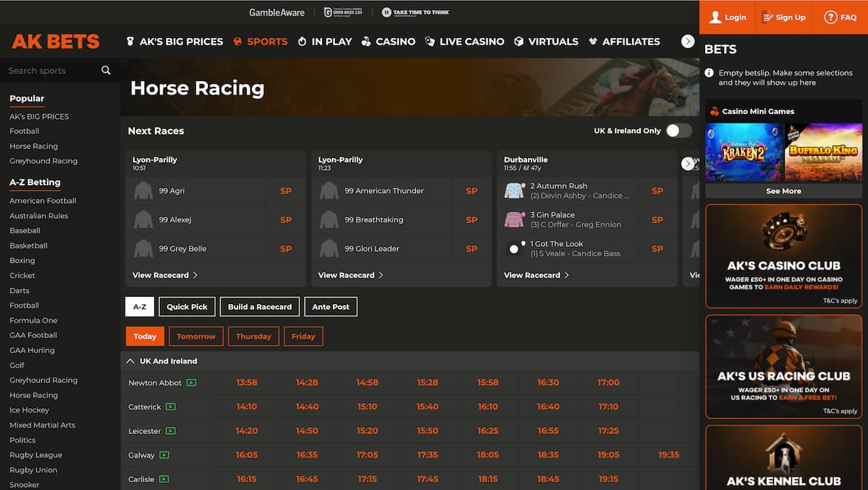Click the search magnifier icon
The width and height of the screenshot is (868, 490).
click(x=106, y=70)
